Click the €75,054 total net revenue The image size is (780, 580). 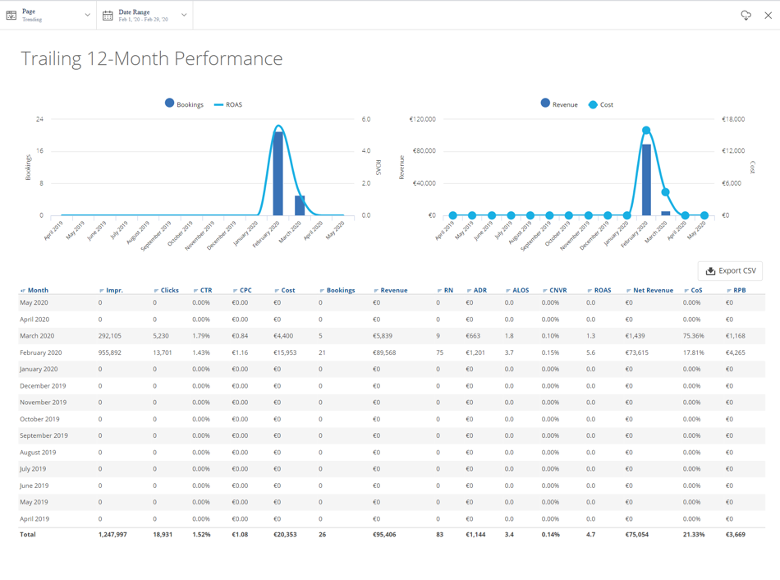coord(637,535)
